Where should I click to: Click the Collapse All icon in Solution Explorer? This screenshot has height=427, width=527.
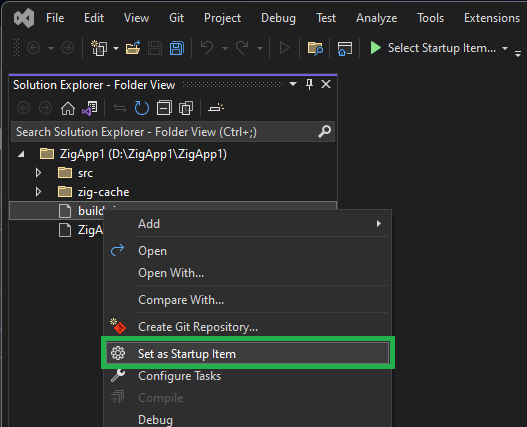tap(164, 108)
